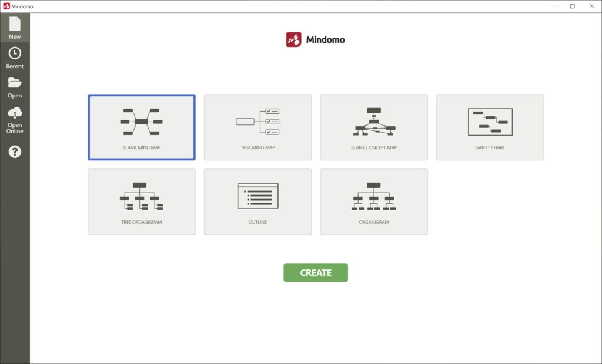The width and height of the screenshot is (602, 364).
Task: Click the Mindomo logo above the templates
Action: click(x=316, y=40)
